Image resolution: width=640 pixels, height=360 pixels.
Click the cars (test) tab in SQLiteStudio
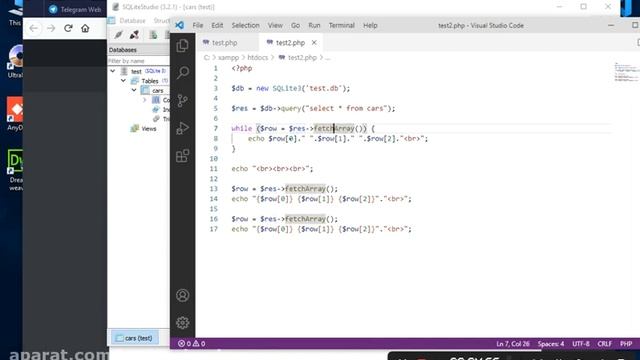point(135,338)
